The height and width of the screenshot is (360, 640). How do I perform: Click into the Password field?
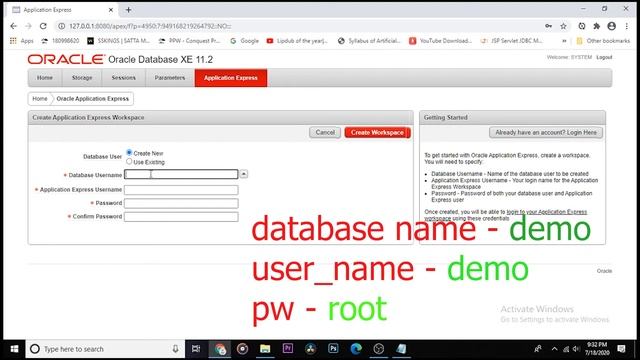[x=181, y=203]
